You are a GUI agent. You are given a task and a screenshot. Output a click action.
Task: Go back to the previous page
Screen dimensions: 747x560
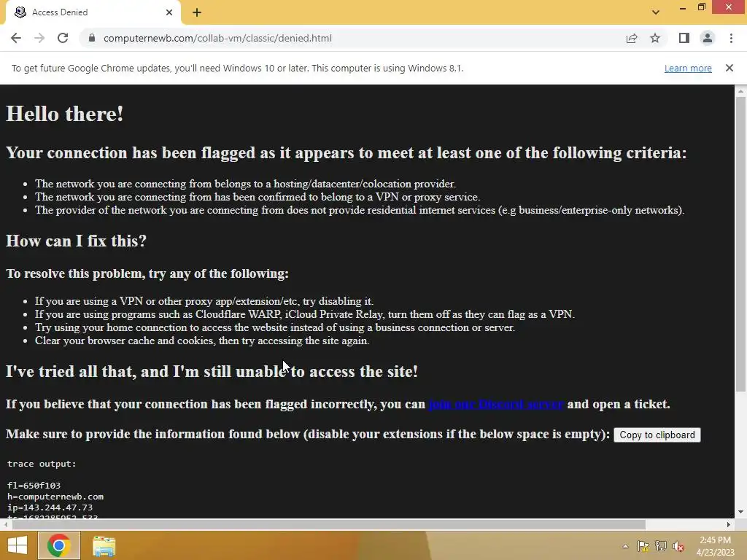(16, 38)
